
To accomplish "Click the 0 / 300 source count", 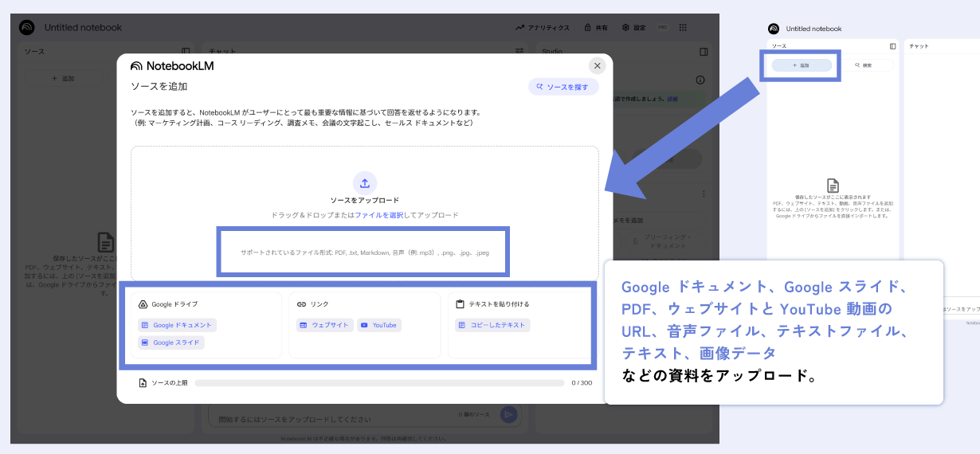I will [x=582, y=383].
